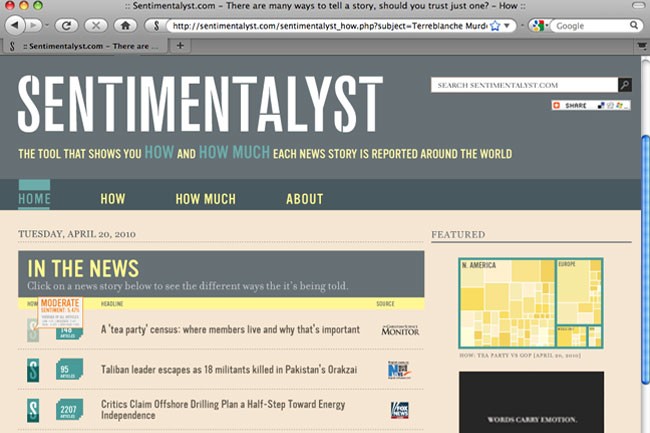Image resolution: width=650 pixels, height=433 pixels.
Task: Click the IN THE NEWS heading
Action: [83, 269]
